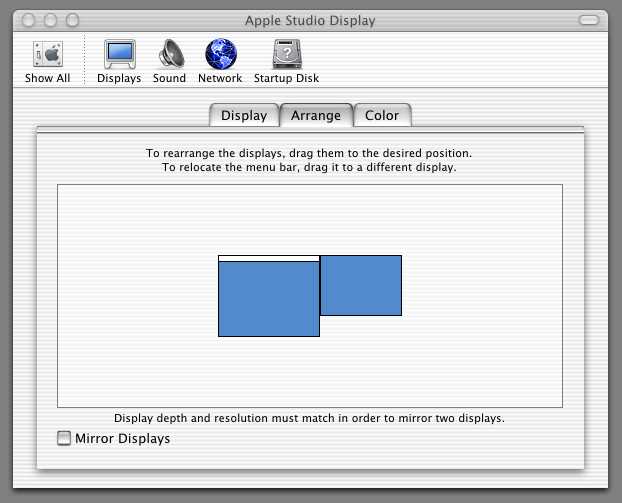Switch to the Display tab

244,115
